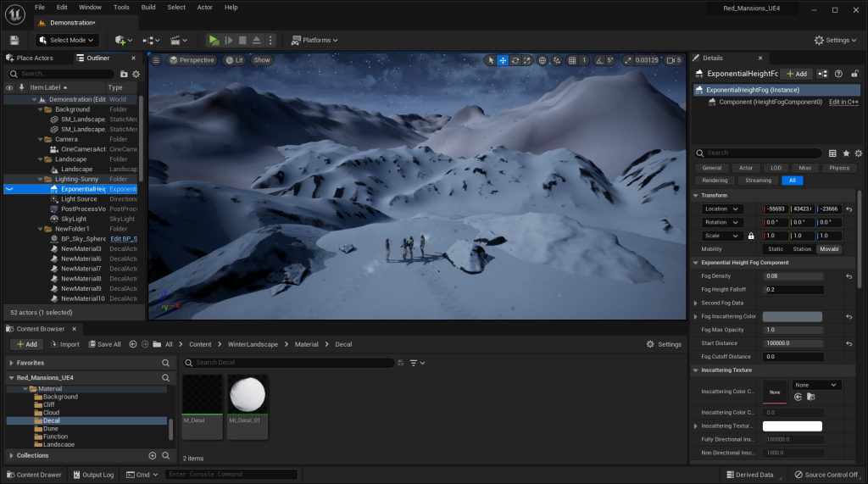Screen dimensions: 868x484
Task: Open the play options three-dot menu
Action: (x=270, y=40)
